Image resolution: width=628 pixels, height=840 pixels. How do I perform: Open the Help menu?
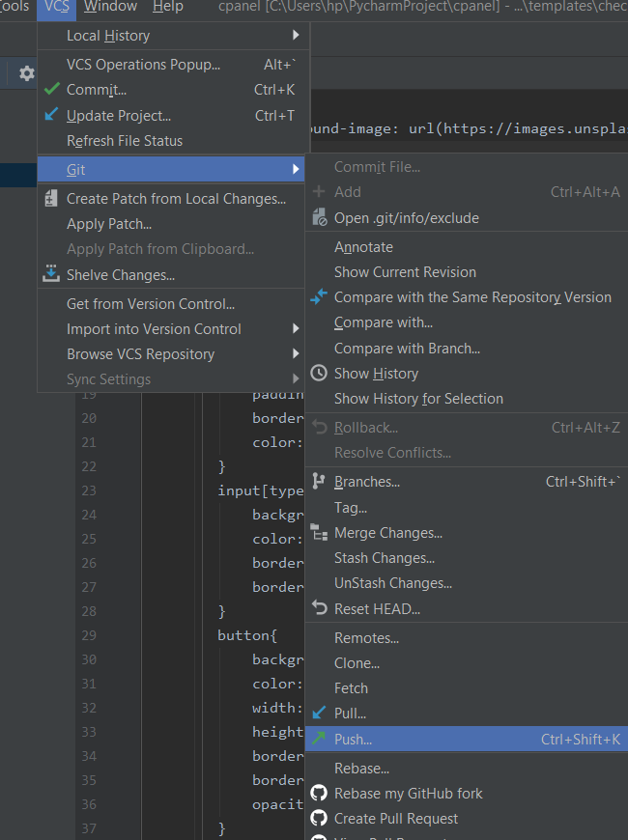pyautogui.click(x=167, y=7)
